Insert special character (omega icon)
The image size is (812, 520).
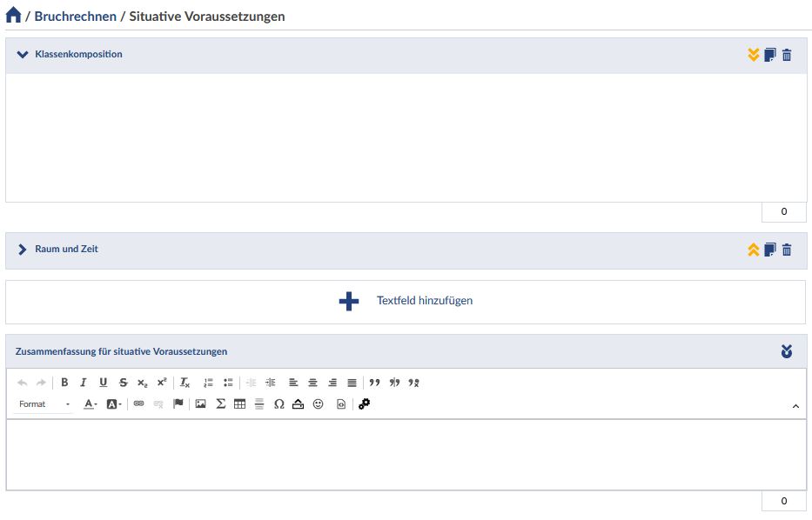pos(278,403)
